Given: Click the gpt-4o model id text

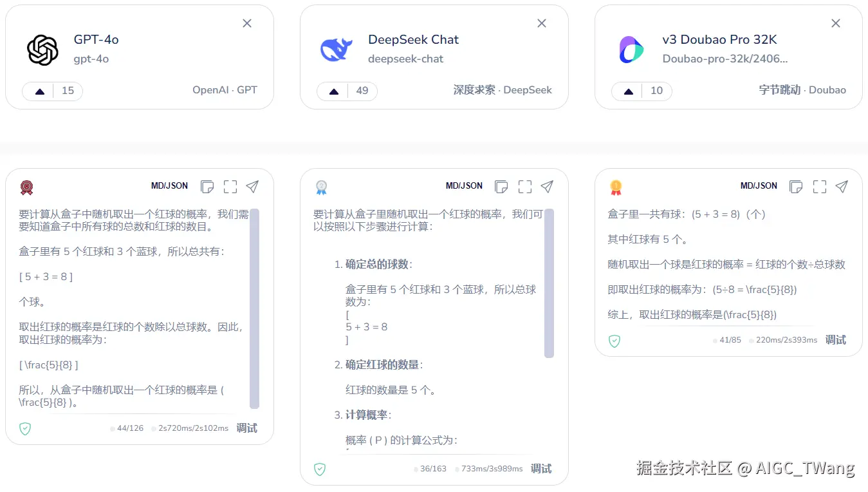Looking at the screenshot, I should (x=91, y=59).
